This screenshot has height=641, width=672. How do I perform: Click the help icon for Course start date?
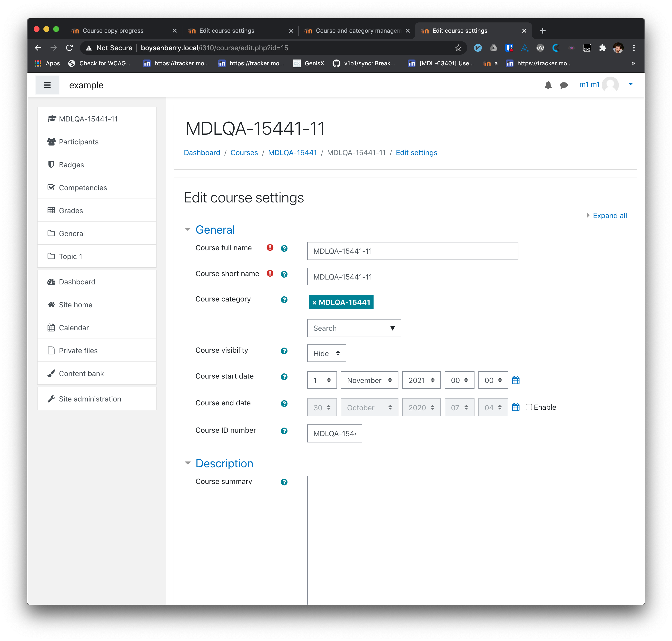[284, 377]
